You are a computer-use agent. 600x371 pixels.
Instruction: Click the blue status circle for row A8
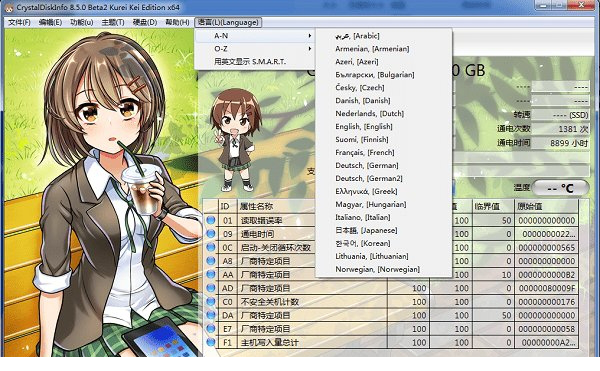[x=210, y=261]
